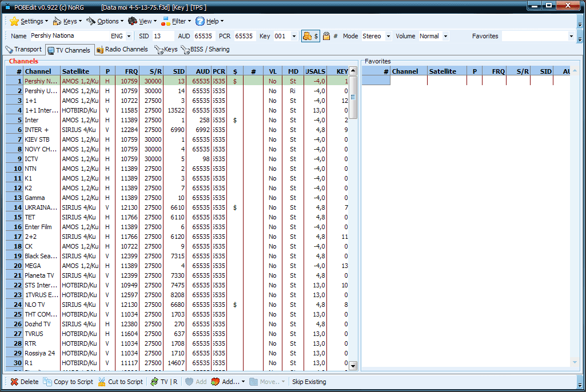Select the INTER + channel row
586x392 pixels.
(x=177, y=130)
